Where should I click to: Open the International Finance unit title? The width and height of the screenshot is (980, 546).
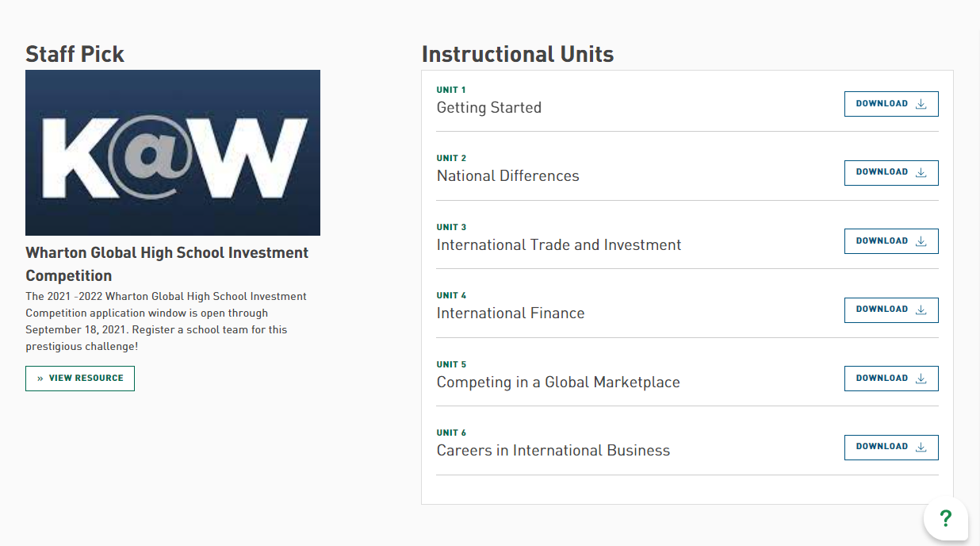pyautogui.click(x=511, y=313)
